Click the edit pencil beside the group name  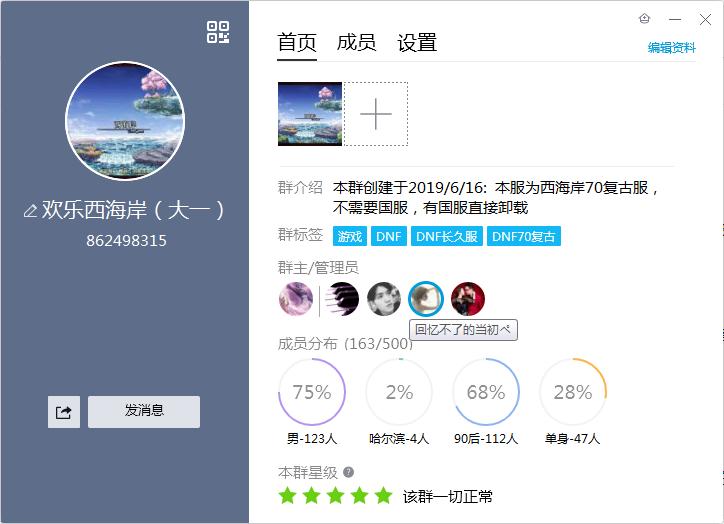(x=30, y=211)
